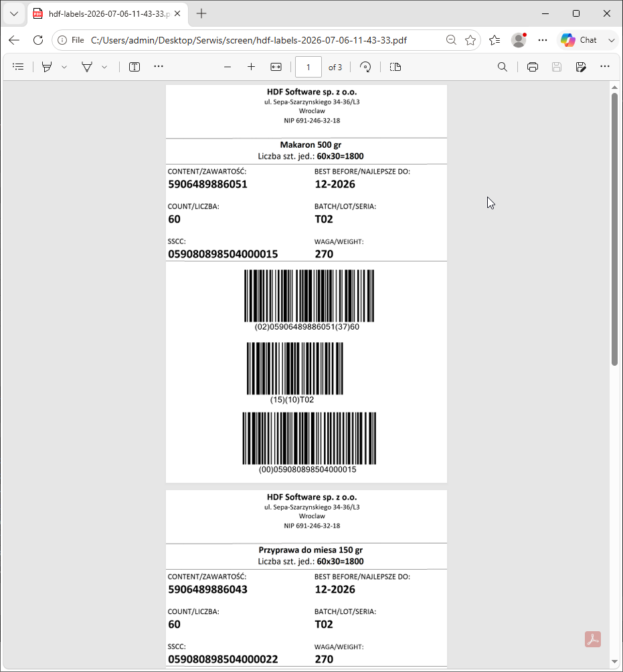Open a new browser tab

point(201,14)
